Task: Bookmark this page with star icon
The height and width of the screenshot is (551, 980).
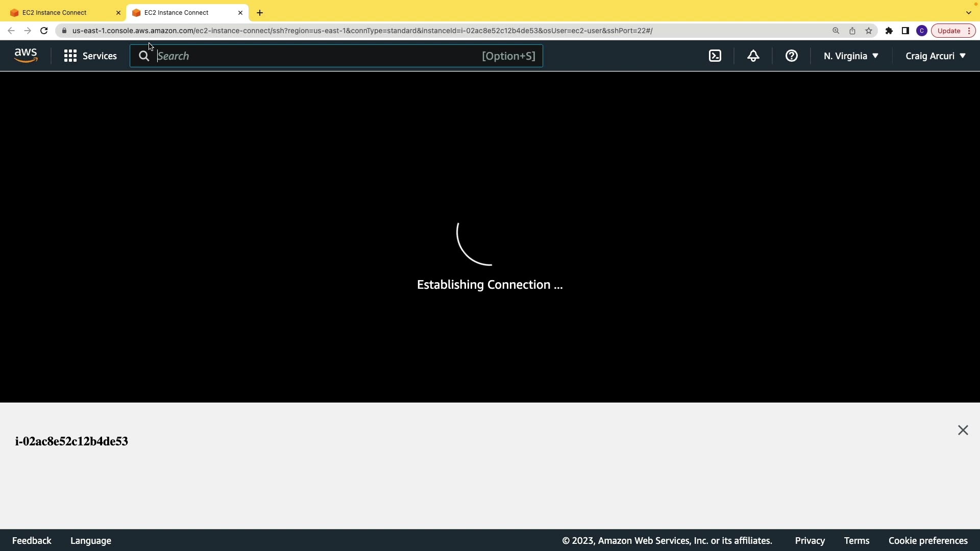Action: pyautogui.click(x=869, y=31)
